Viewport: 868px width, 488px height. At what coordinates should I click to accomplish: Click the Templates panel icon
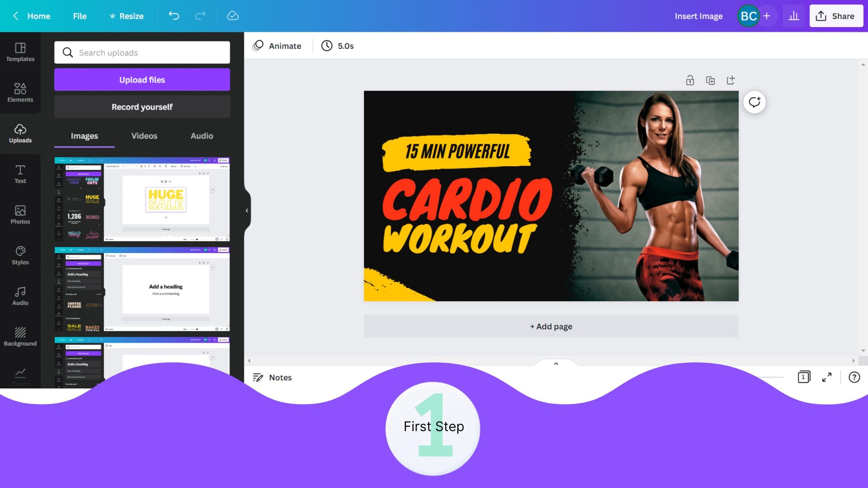click(20, 51)
